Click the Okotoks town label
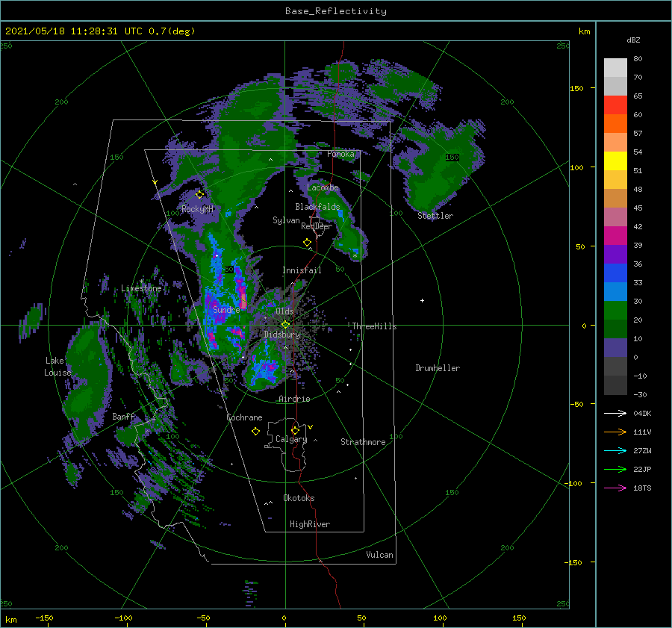 [x=299, y=497]
